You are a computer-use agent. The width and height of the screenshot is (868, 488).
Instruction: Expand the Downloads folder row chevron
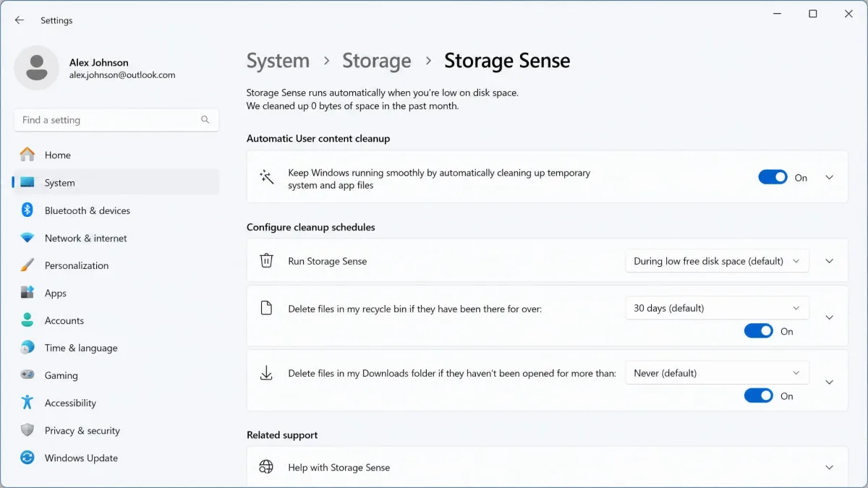coord(830,382)
